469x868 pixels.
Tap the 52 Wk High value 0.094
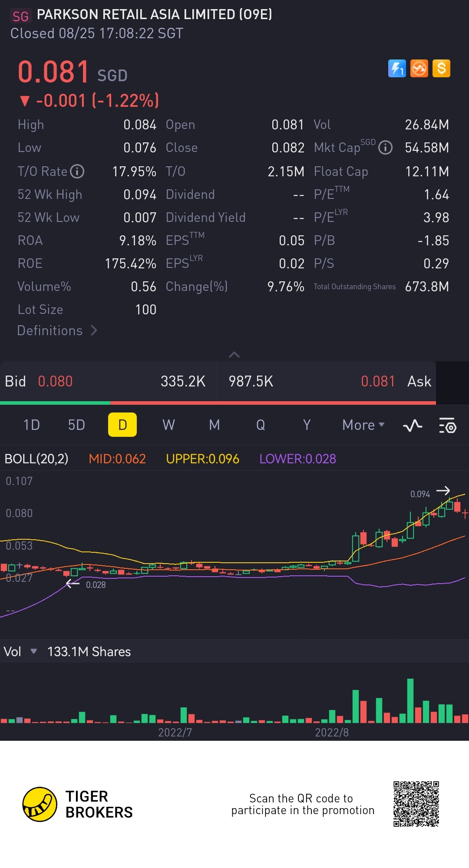coord(140,195)
